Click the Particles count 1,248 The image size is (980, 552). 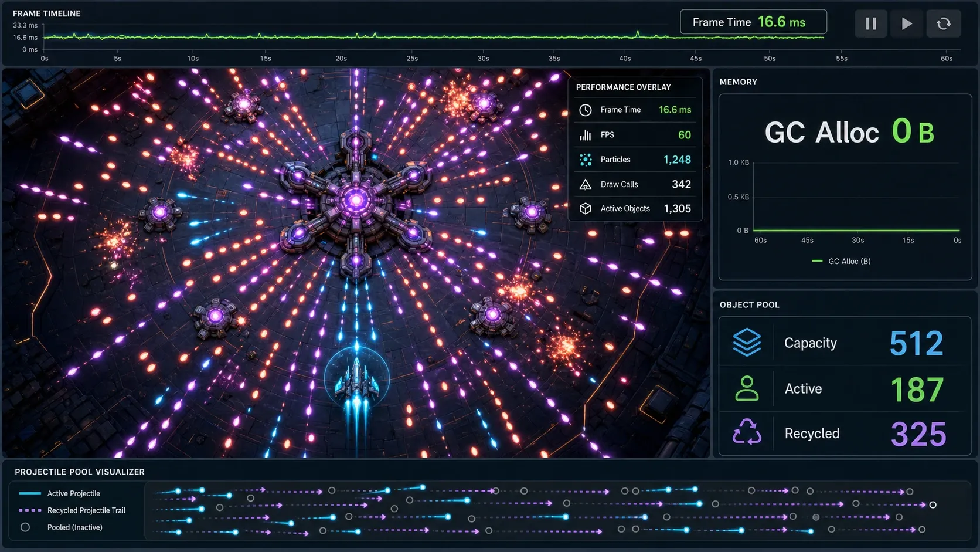pos(677,160)
